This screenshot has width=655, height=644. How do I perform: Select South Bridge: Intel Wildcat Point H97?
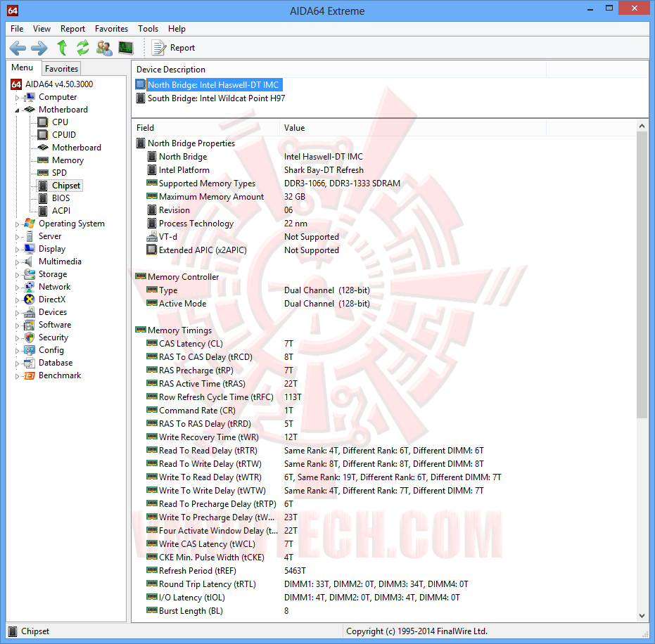(x=217, y=98)
